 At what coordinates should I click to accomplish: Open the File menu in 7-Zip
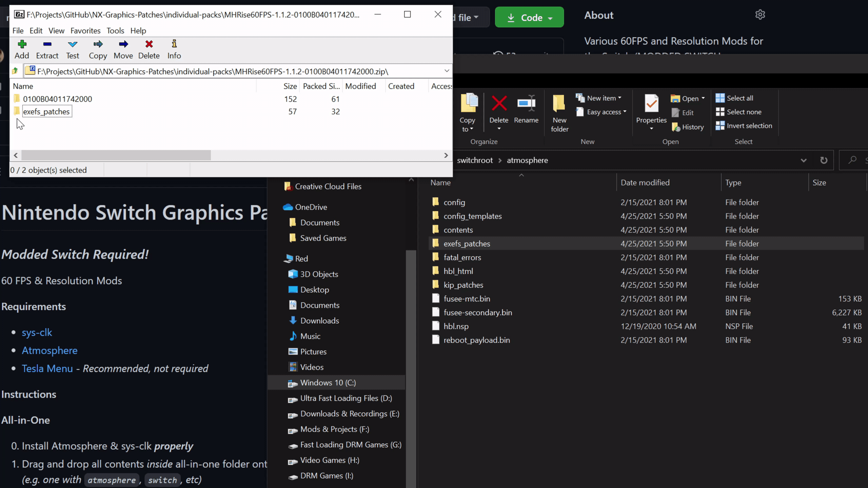pyautogui.click(x=18, y=30)
